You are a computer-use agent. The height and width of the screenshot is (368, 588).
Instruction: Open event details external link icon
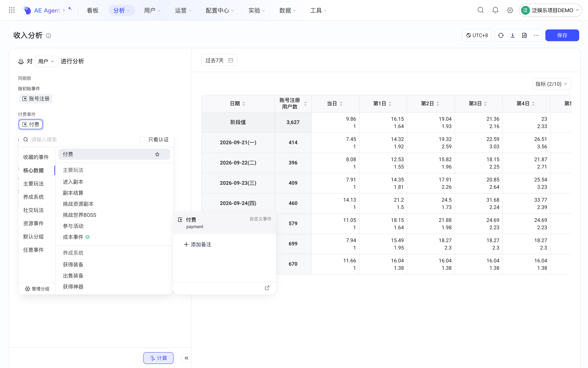267,288
